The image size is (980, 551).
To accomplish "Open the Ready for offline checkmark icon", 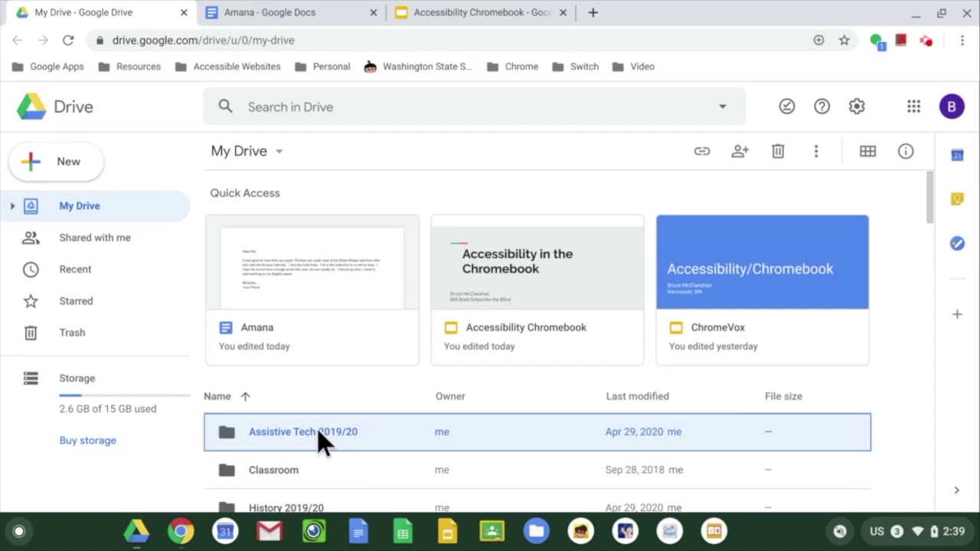I will tap(787, 107).
